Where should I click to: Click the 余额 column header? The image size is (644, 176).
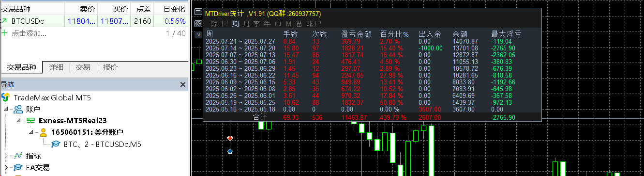click(x=460, y=34)
